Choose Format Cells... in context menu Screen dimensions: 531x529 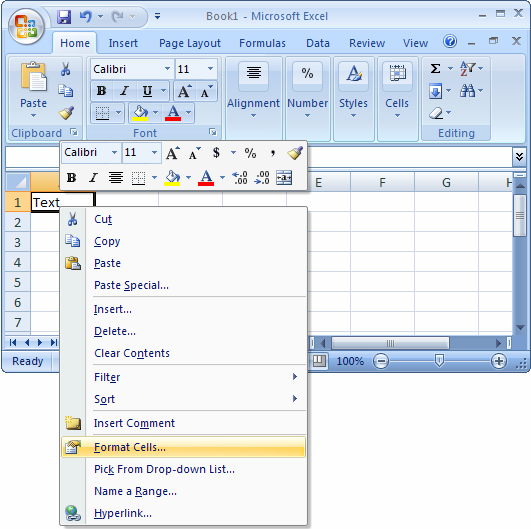click(184, 447)
